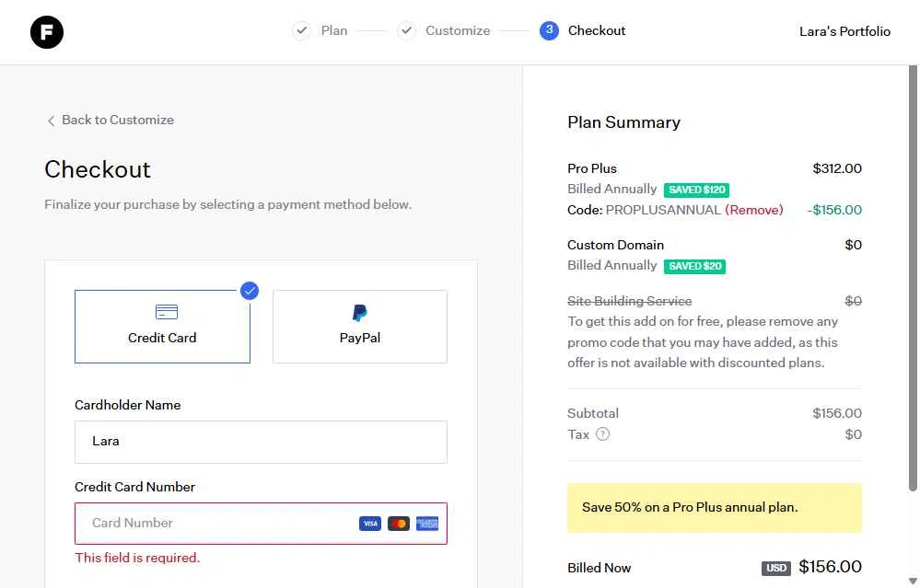Click the Pro Plus price $312.00
The height and width of the screenshot is (588, 920).
tap(837, 168)
